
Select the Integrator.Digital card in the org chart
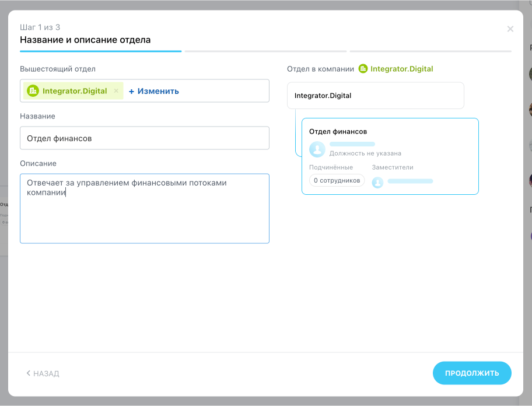[x=375, y=96]
